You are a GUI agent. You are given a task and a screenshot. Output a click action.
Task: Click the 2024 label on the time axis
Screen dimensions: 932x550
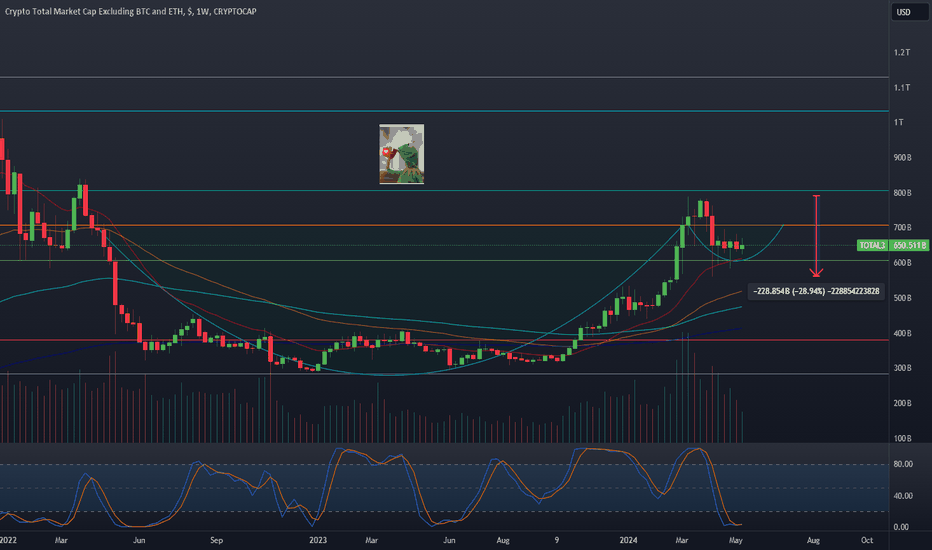click(x=628, y=540)
